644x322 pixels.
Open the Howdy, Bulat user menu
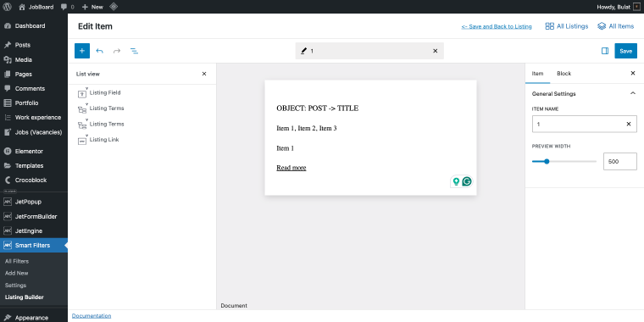tap(618, 7)
